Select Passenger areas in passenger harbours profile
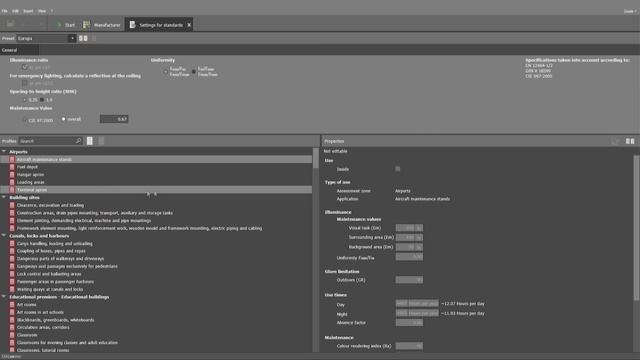 55,282
